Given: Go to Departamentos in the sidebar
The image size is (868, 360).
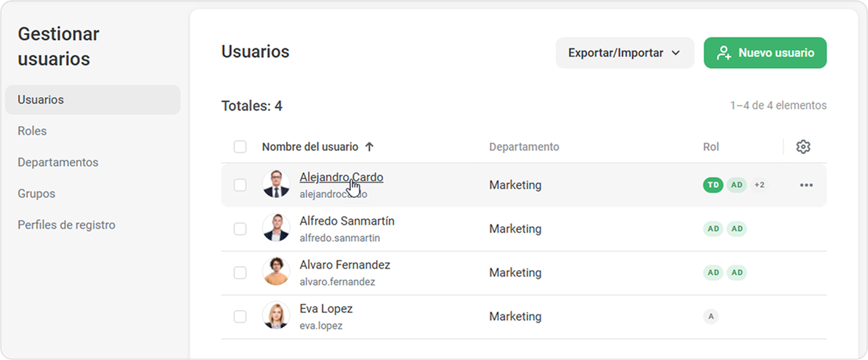Looking at the screenshot, I should [x=58, y=163].
